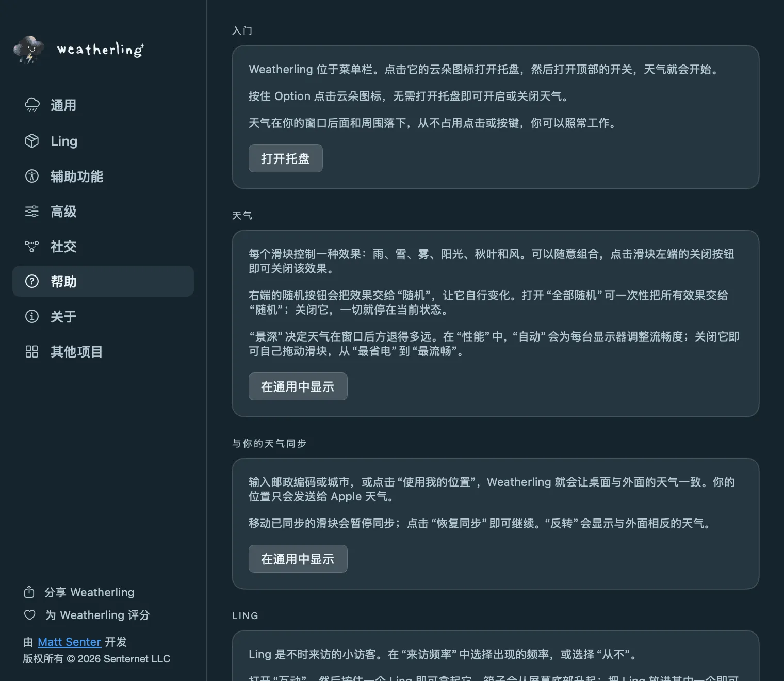This screenshot has height=681, width=784.
Task: Click the 入门 section heading
Action: coord(242,31)
